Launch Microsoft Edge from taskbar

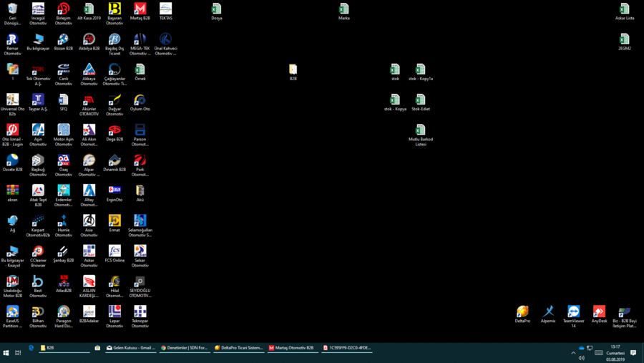pos(31,348)
